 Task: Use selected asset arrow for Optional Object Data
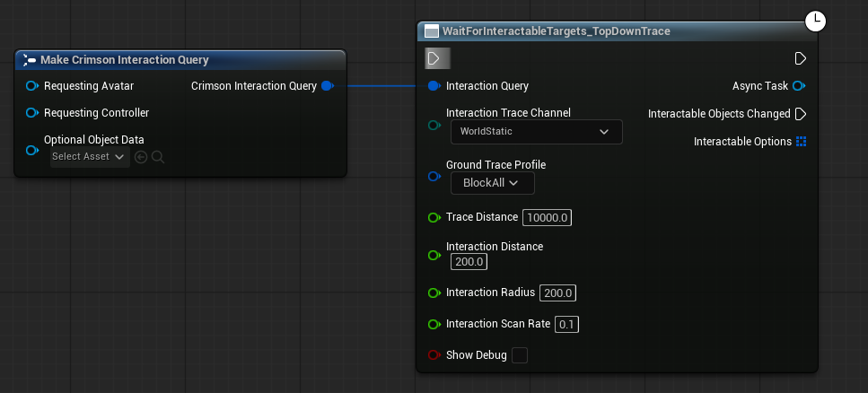(141, 158)
